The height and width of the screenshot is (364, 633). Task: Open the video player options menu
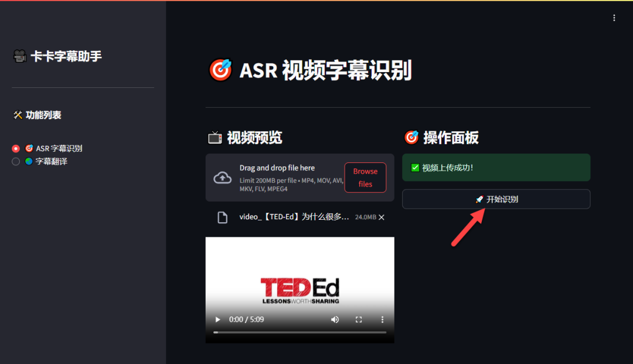pos(382,319)
